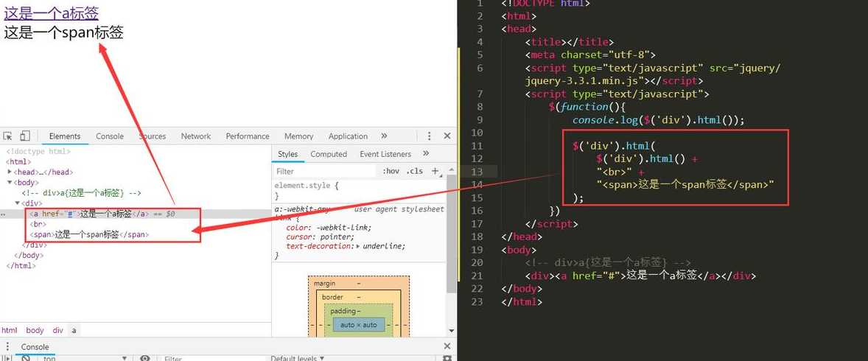Collapse the div node in DOM tree
868x361 pixels.
[18, 203]
